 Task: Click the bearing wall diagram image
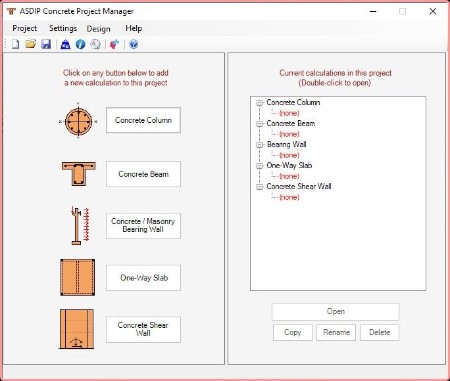80,226
